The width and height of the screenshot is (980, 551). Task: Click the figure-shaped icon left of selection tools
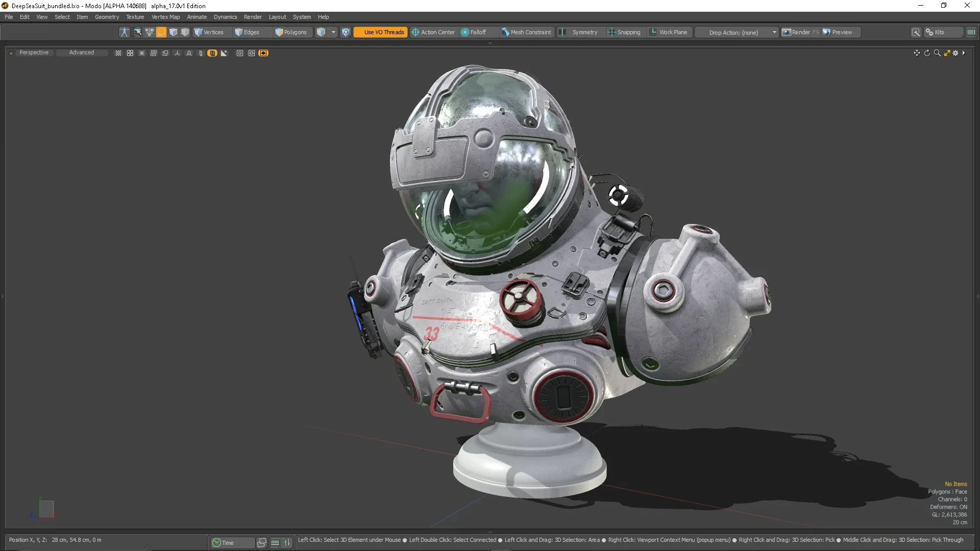[x=124, y=32]
